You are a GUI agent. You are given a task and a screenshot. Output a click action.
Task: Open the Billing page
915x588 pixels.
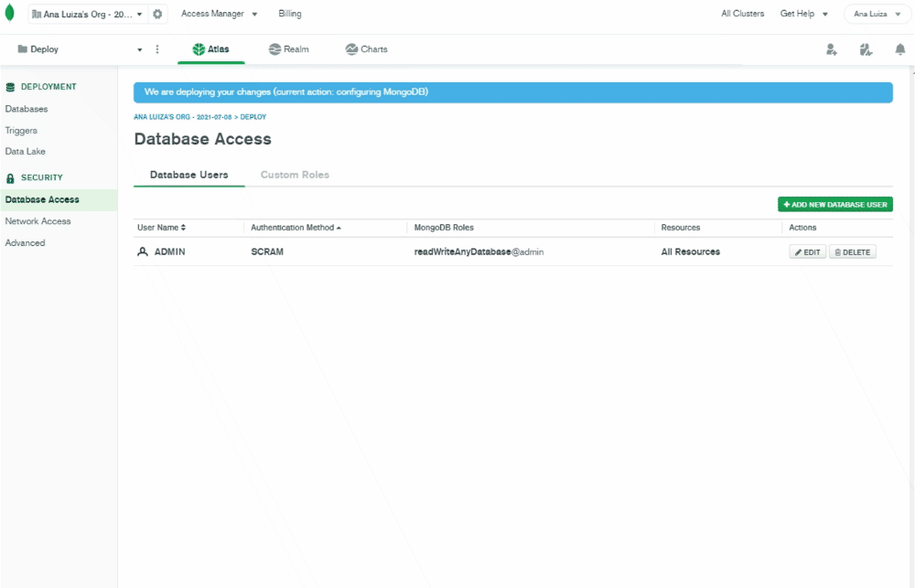point(290,14)
